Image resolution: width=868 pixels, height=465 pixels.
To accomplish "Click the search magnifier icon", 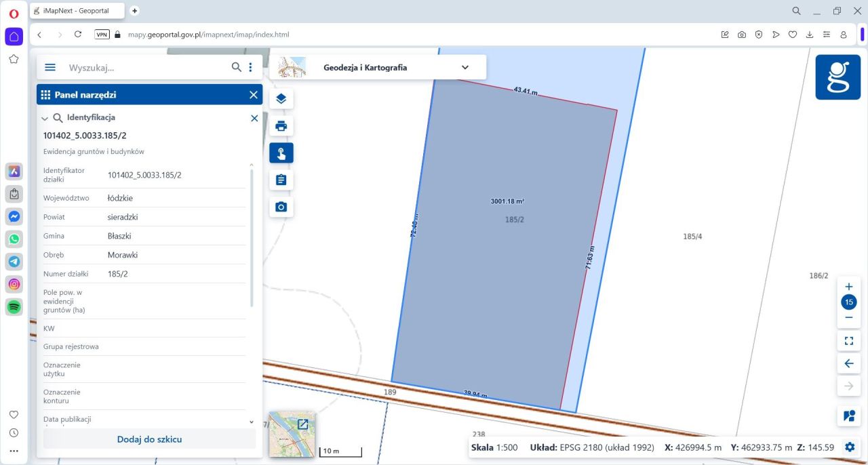I will (x=236, y=67).
